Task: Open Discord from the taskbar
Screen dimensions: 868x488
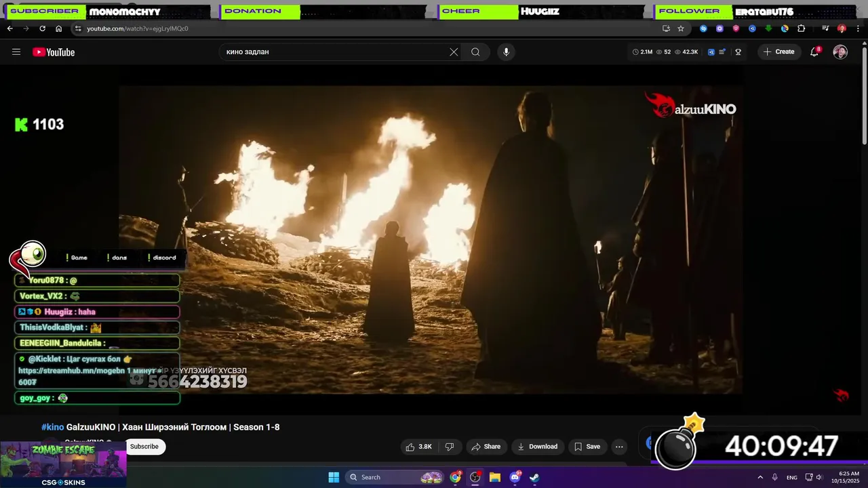Action: click(515, 477)
